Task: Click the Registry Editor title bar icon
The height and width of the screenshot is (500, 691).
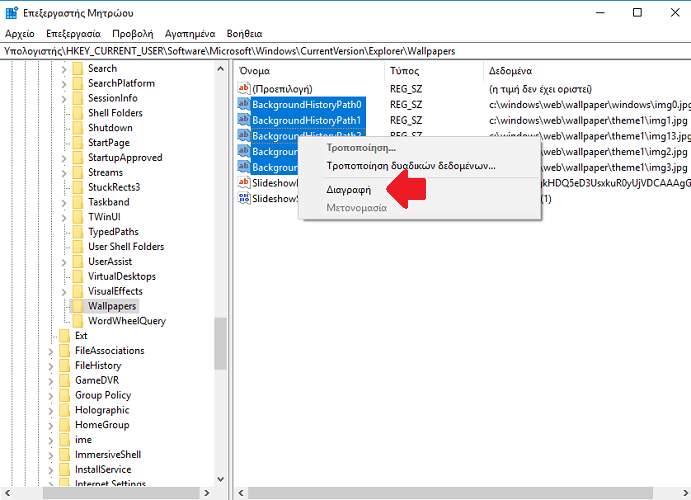Action: (12, 13)
